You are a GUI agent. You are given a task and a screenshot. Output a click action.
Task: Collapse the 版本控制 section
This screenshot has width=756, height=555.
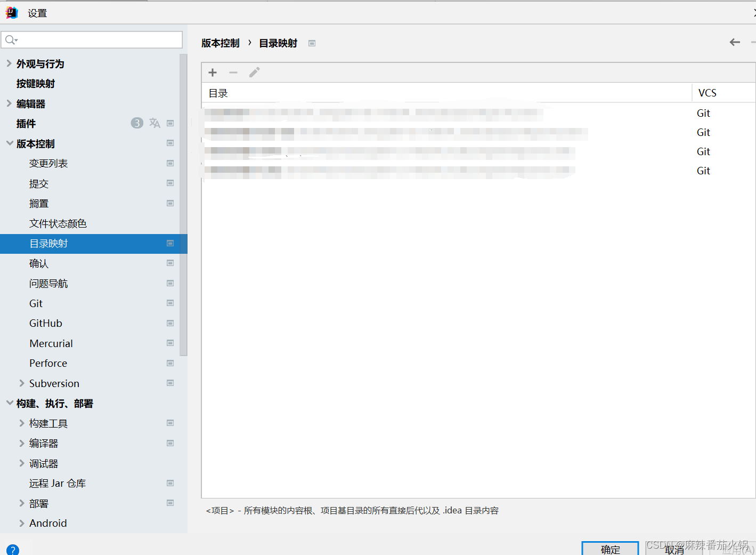(9, 143)
